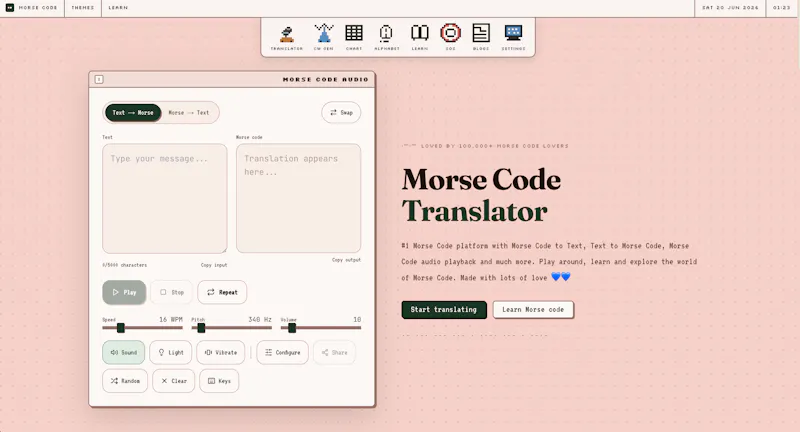Clear the message text

pos(173,381)
